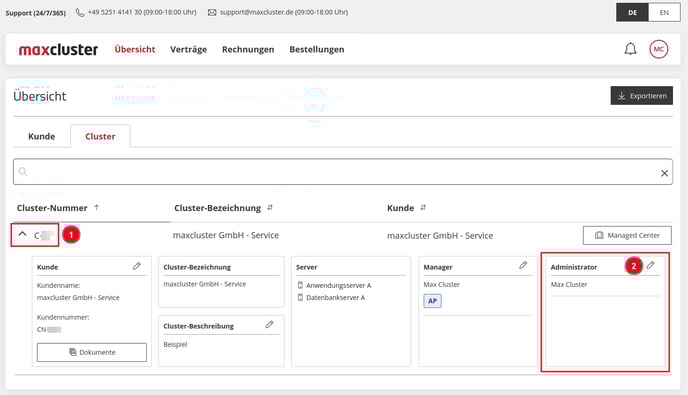Click Kundenname value in Kunde card
Viewport: 688px width, 395px height.
click(x=78, y=298)
